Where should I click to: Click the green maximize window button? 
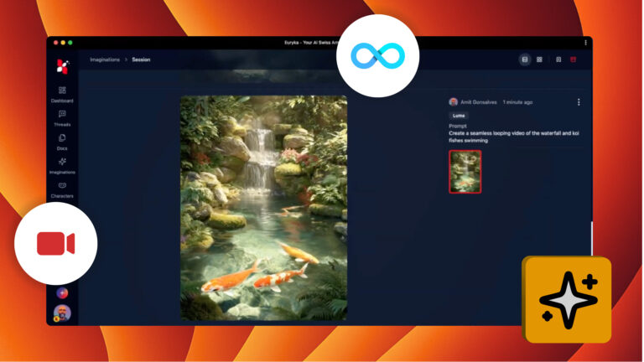(x=70, y=43)
